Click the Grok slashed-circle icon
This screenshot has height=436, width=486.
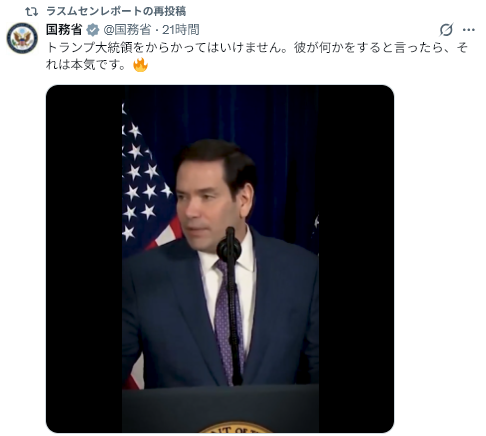(446, 30)
